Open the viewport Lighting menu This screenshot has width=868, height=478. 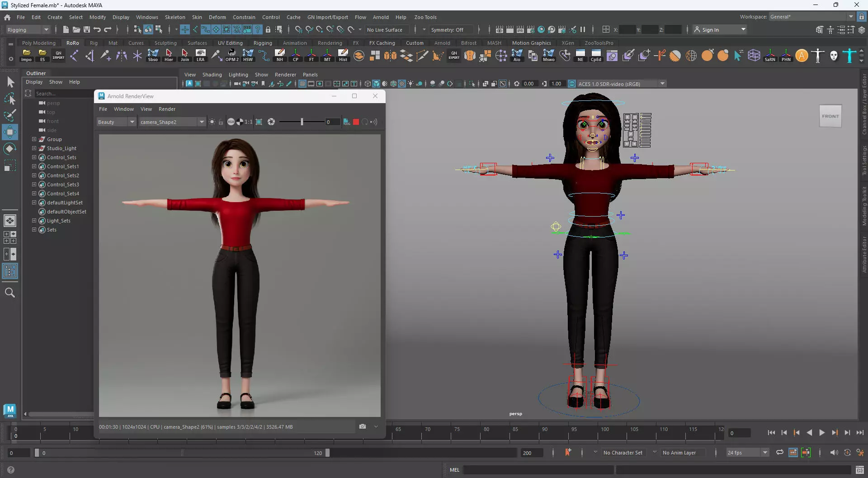click(238, 75)
